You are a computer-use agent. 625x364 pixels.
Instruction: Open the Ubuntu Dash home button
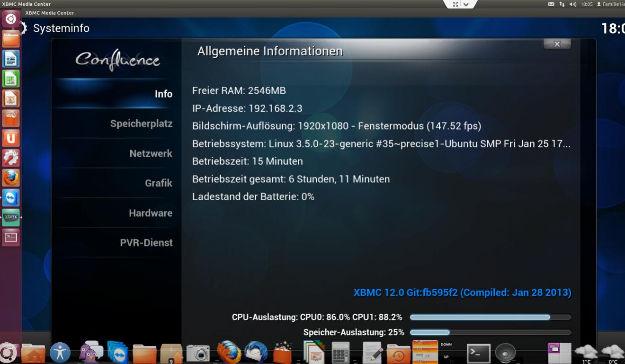11,19
